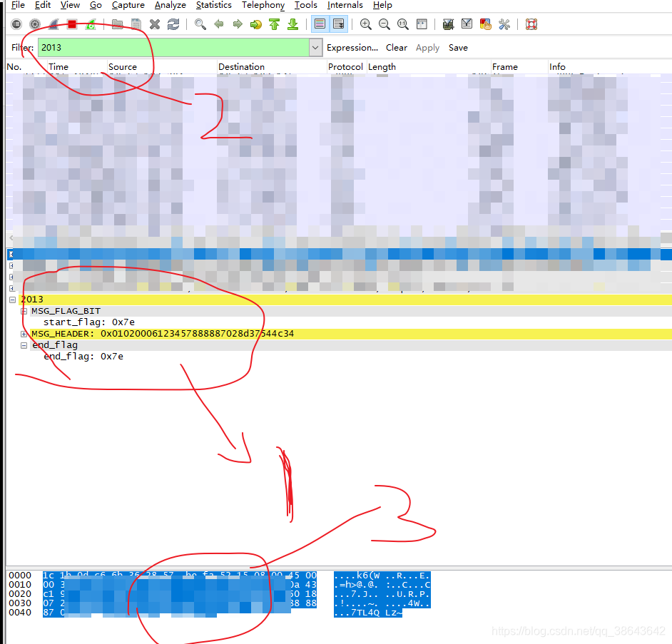Sort by the Destination column header
672x644 pixels.
tap(272, 67)
